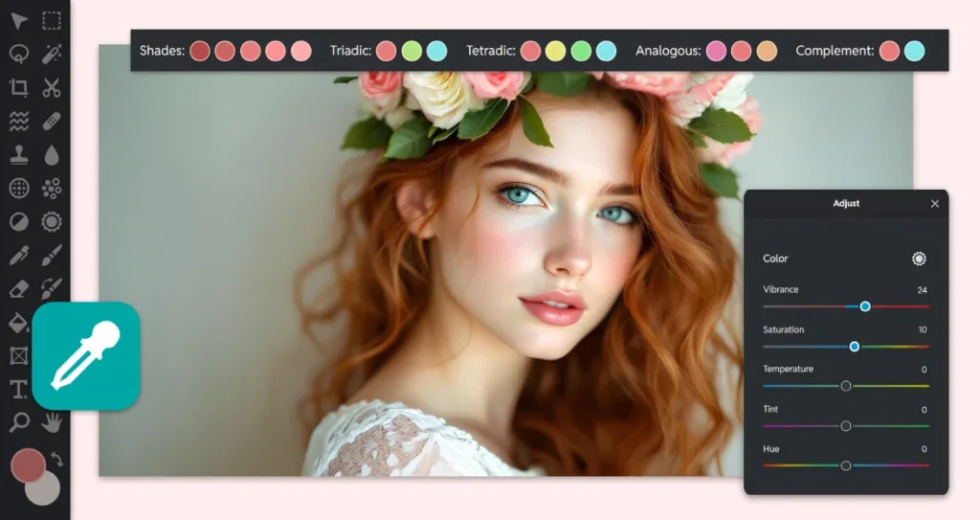Click the Tint slider handle
The height and width of the screenshot is (520, 980).
pos(846,426)
